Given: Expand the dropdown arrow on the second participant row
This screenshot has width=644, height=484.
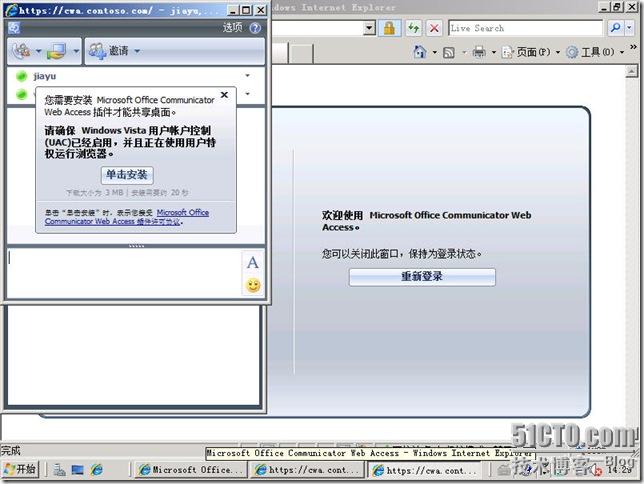Looking at the screenshot, I should [x=247, y=94].
